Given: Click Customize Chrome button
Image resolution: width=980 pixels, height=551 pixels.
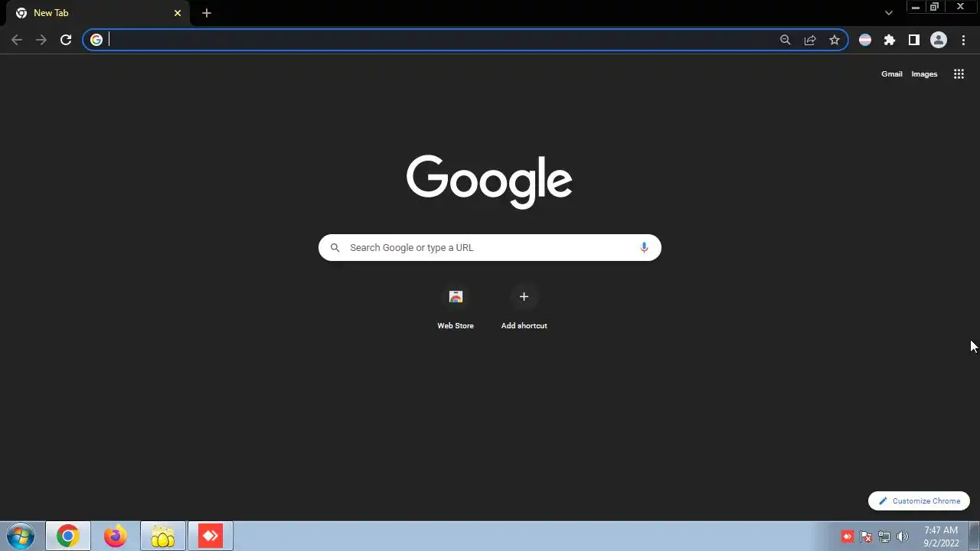Looking at the screenshot, I should click(x=919, y=500).
